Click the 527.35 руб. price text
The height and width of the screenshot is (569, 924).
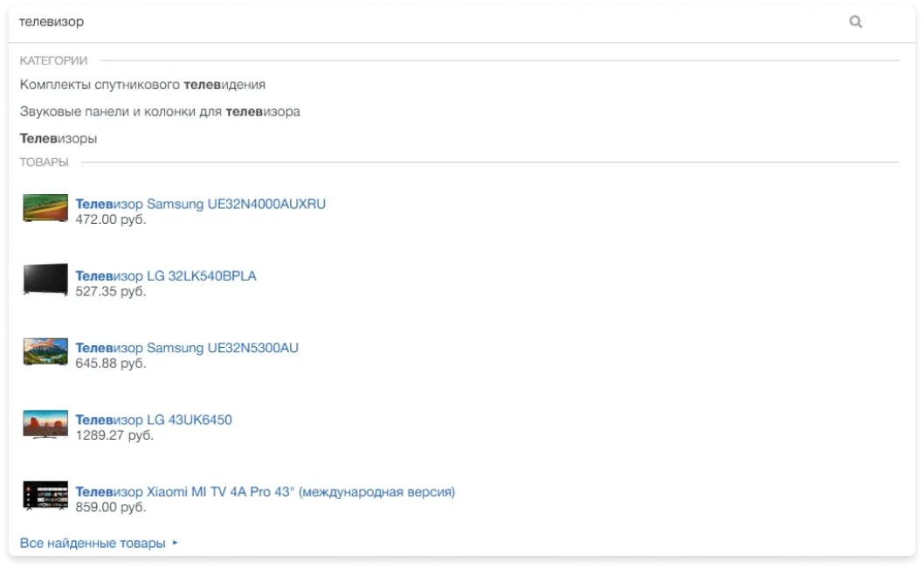point(111,291)
